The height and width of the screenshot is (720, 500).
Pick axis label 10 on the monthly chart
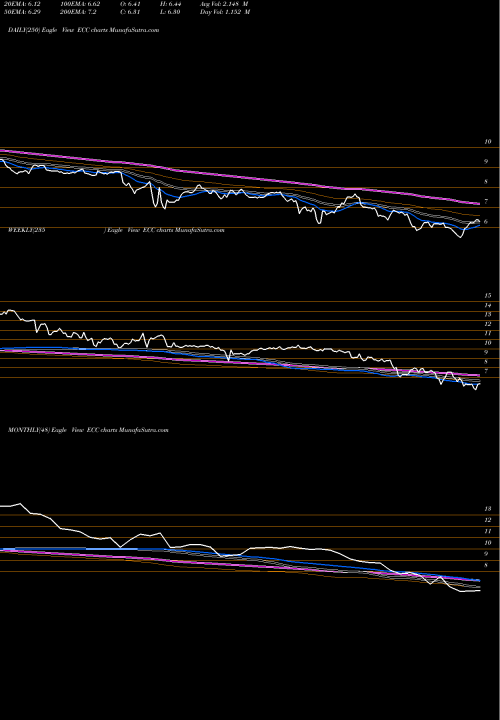(x=488, y=543)
